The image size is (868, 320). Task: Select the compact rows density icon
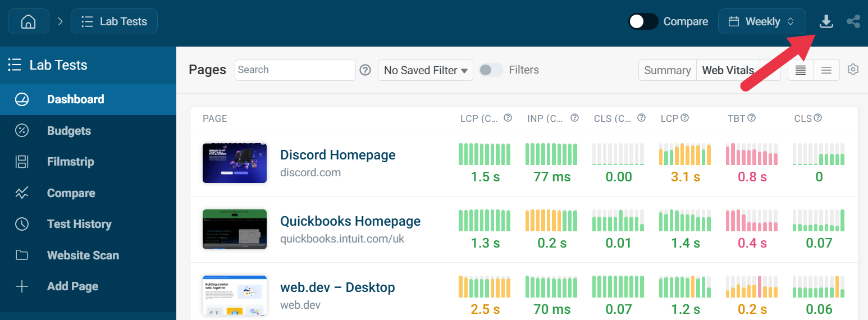tap(801, 70)
